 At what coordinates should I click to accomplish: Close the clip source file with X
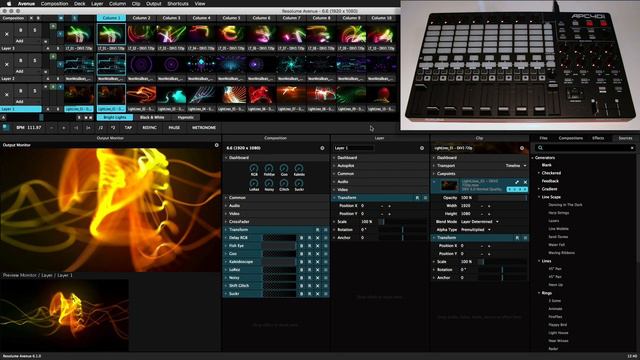pos(525,182)
